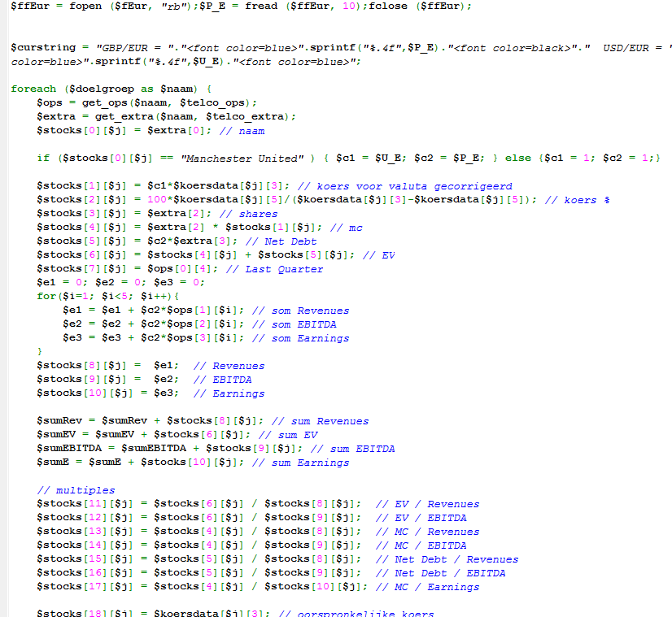Click the '// Earnings' comment on $stocks[10] line
Viewport: 672px width, 617px height.
(229, 393)
